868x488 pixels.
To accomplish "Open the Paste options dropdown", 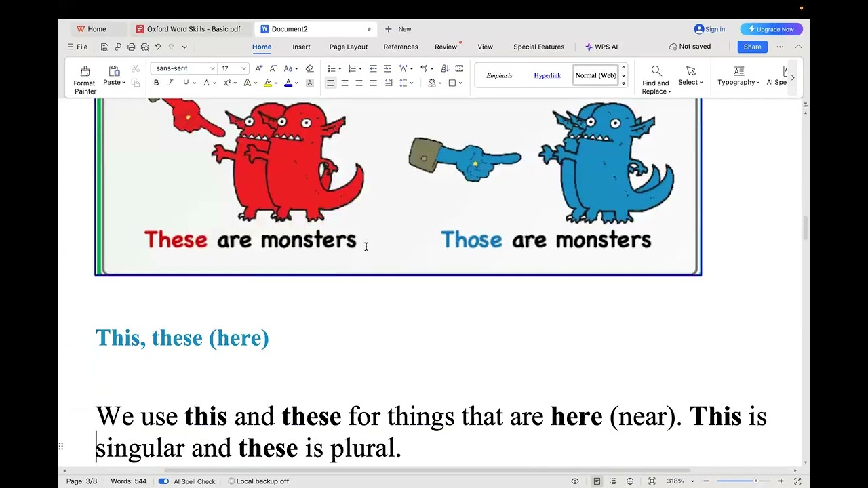I will (123, 83).
